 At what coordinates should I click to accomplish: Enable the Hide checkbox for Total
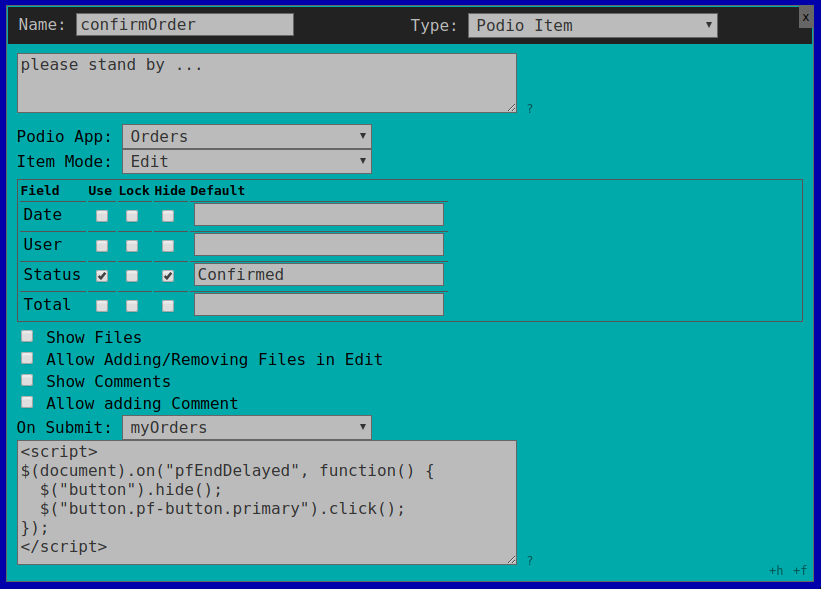[168, 306]
